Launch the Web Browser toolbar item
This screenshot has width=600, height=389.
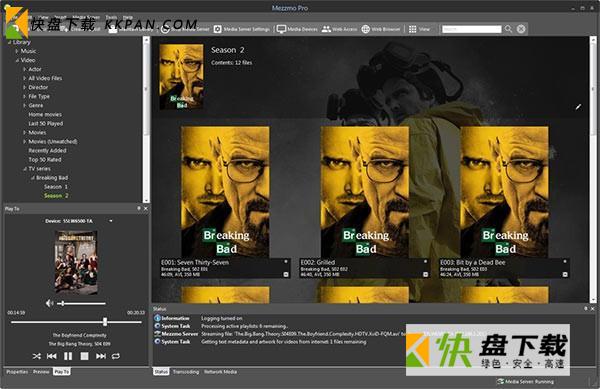click(x=381, y=29)
